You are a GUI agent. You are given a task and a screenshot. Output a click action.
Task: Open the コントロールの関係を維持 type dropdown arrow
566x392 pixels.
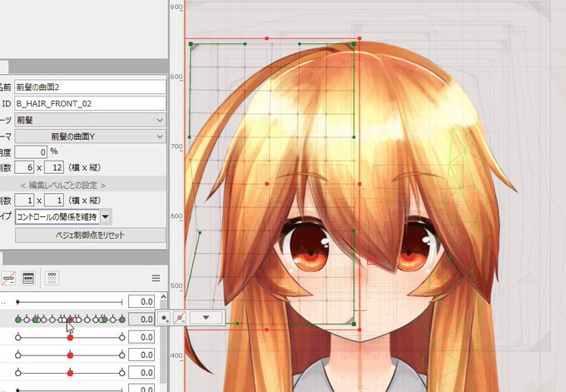point(106,217)
